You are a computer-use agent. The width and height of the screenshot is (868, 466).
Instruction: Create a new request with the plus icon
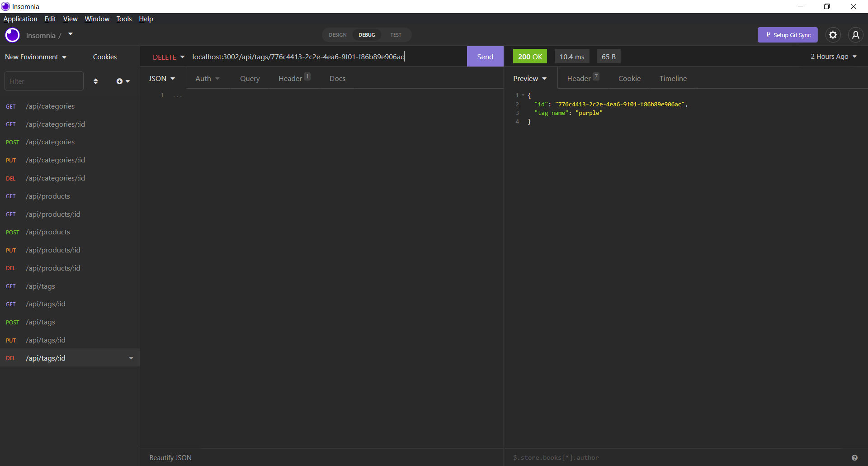(x=120, y=81)
